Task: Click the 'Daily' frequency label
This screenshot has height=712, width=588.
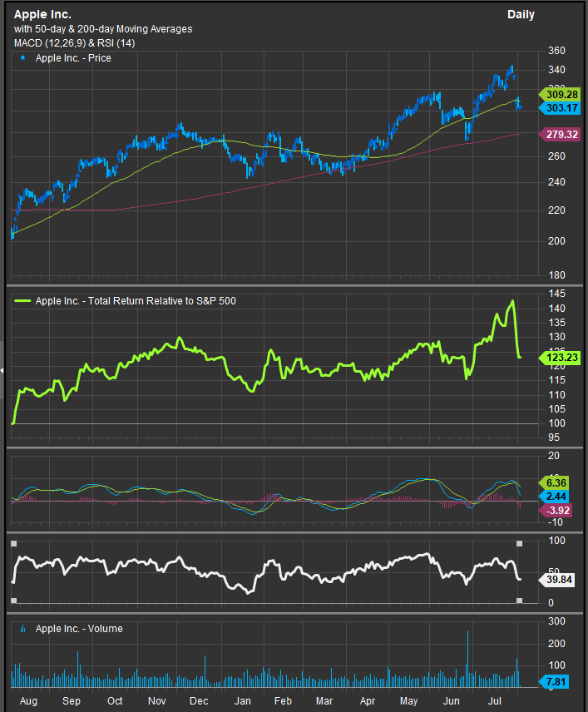Action: point(521,14)
